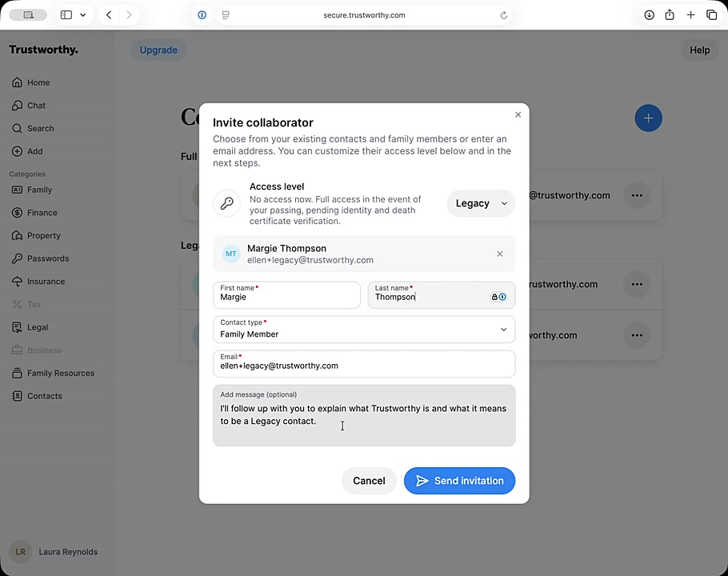
Task: Click the secure.trustworthy.com address bar
Action: 364,15
